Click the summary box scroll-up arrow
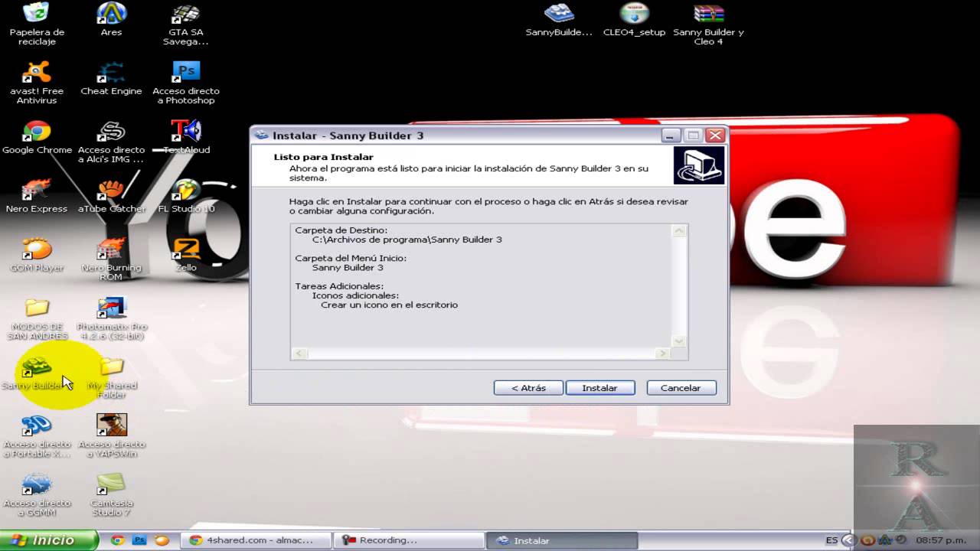This screenshot has width=980, height=551. (x=678, y=231)
